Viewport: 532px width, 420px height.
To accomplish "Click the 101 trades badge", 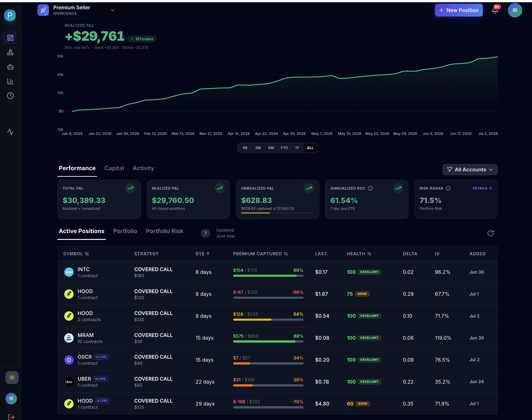I will point(142,39).
